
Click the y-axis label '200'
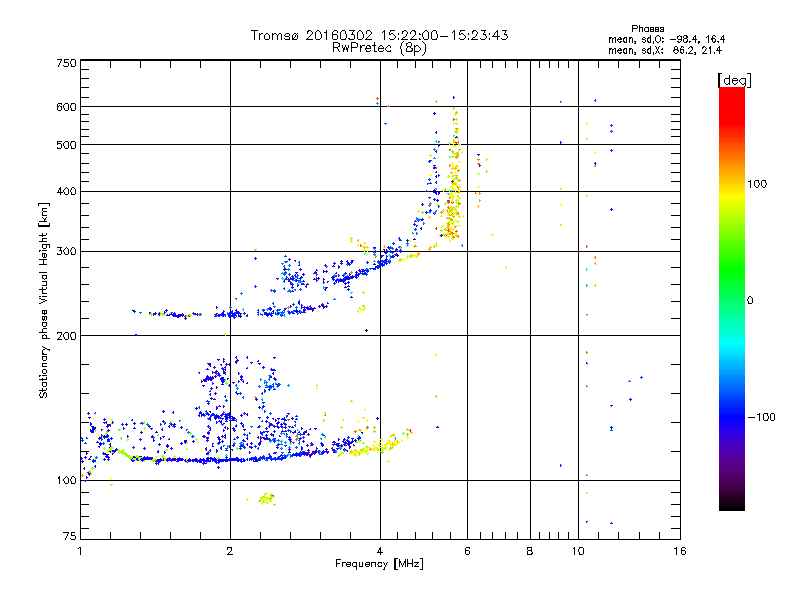coord(67,336)
